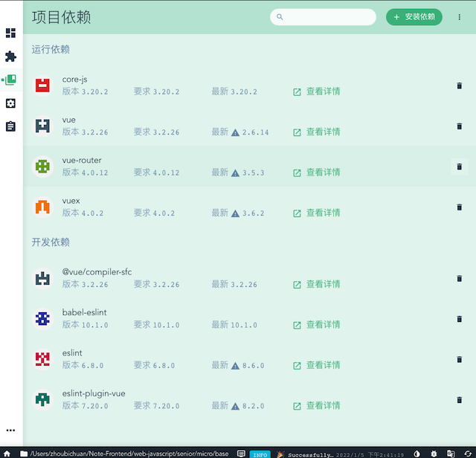
Task: Select the dependencies sidebar icon
Action: click(x=10, y=80)
